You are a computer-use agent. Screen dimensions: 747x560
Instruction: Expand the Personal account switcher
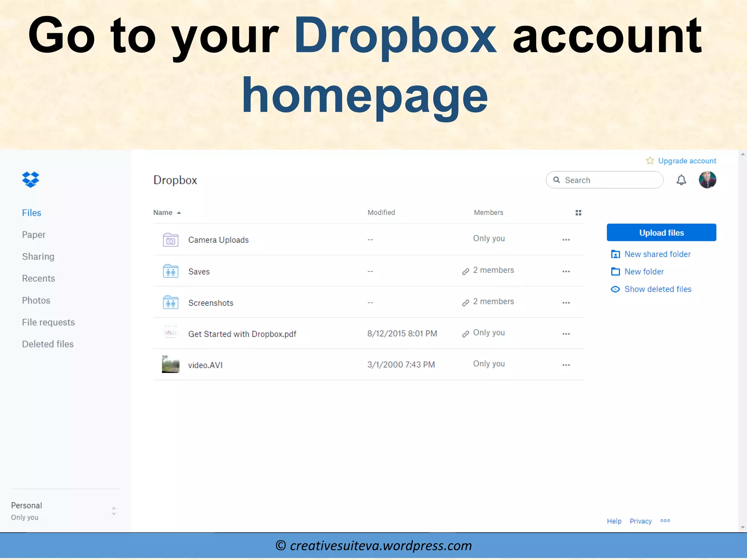click(x=113, y=511)
